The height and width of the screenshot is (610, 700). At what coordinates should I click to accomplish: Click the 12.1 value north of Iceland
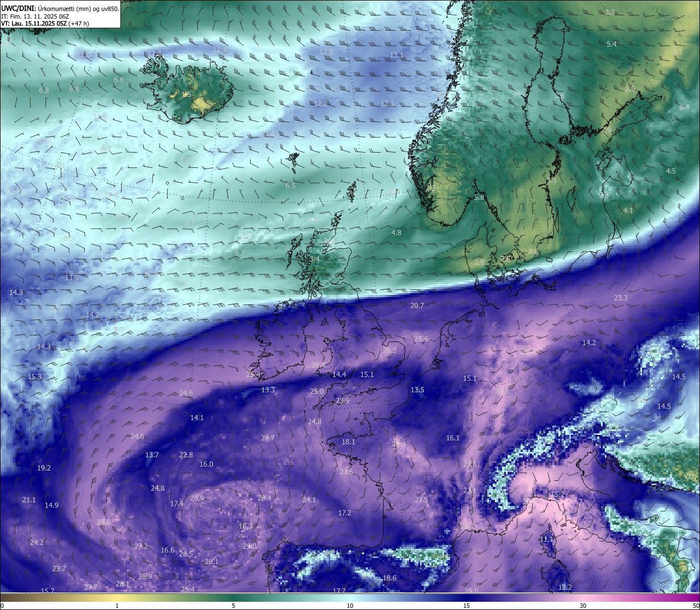coord(219,49)
